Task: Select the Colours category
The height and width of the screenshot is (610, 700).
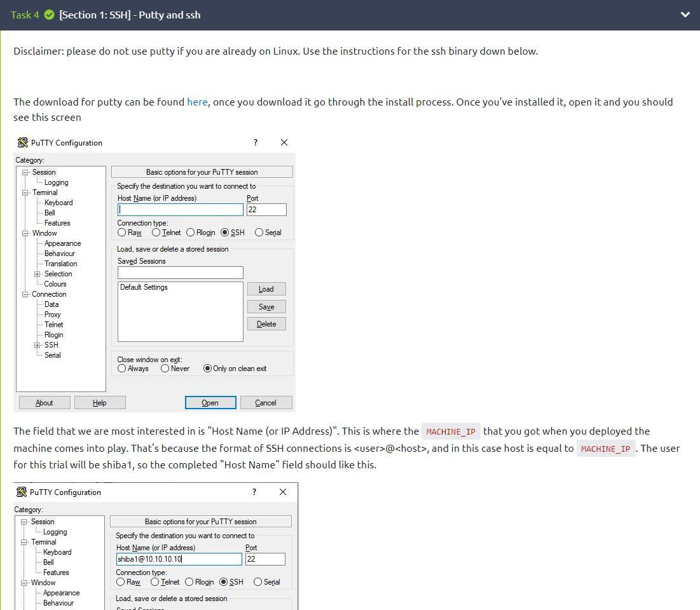Action: (x=55, y=284)
